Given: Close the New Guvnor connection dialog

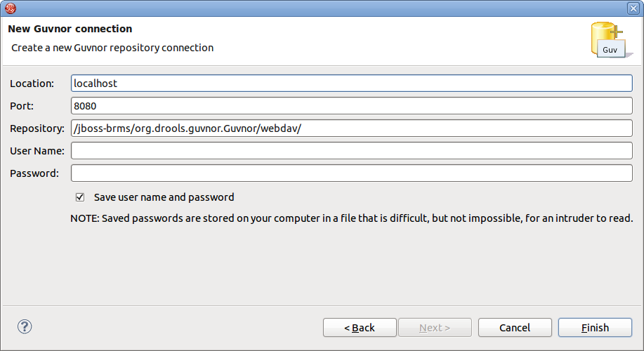Looking at the screenshot, I should [x=632, y=8].
